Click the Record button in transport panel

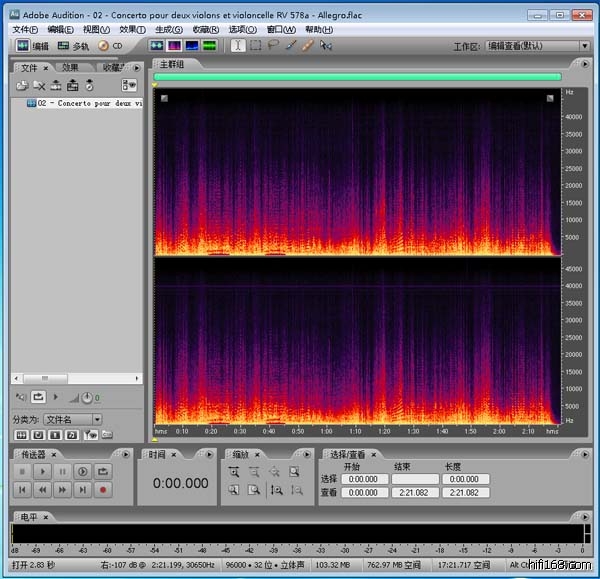[102, 490]
